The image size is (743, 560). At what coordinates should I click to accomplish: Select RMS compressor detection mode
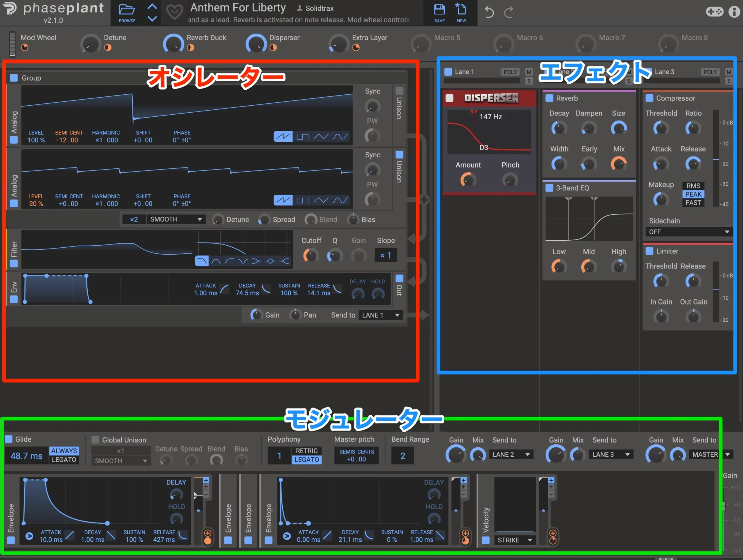693,186
